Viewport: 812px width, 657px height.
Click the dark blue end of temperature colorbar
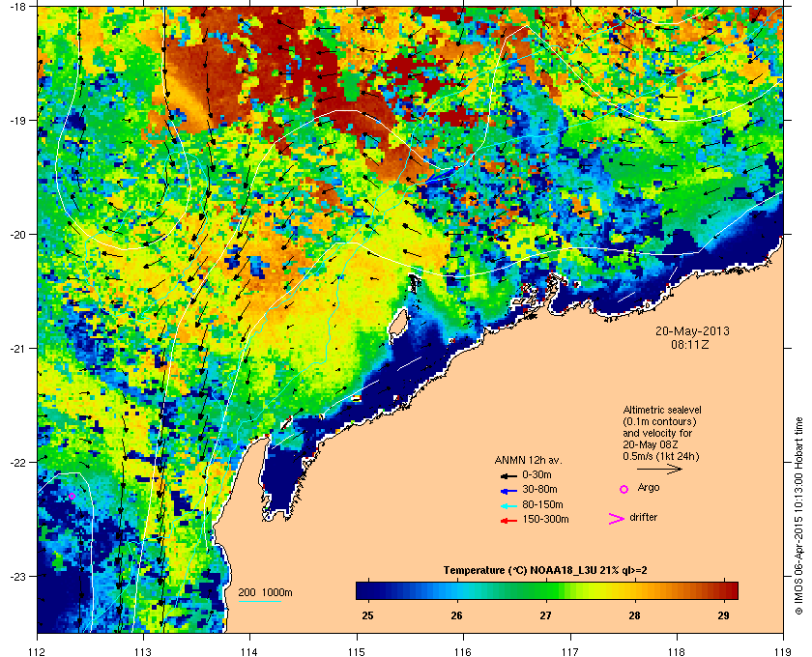click(x=362, y=590)
